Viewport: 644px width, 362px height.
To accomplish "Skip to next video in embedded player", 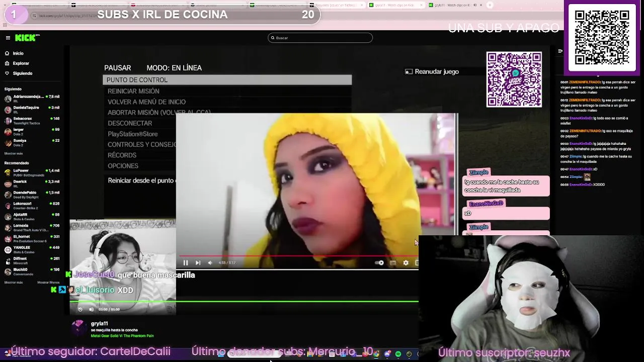I will (198, 262).
